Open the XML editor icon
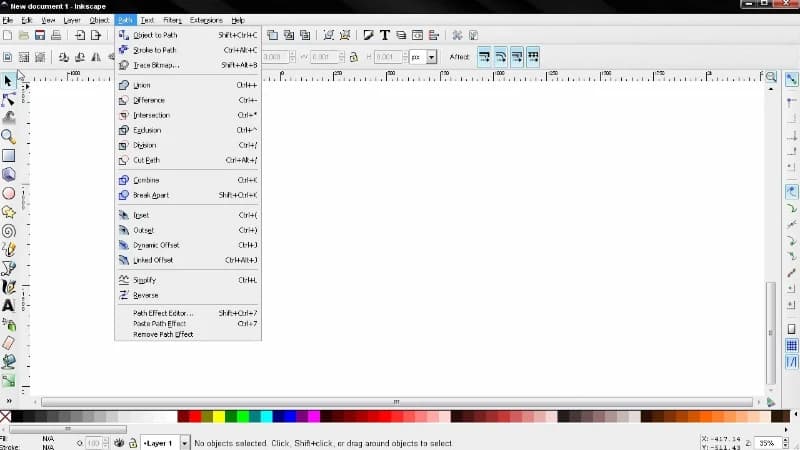 point(417,35)
